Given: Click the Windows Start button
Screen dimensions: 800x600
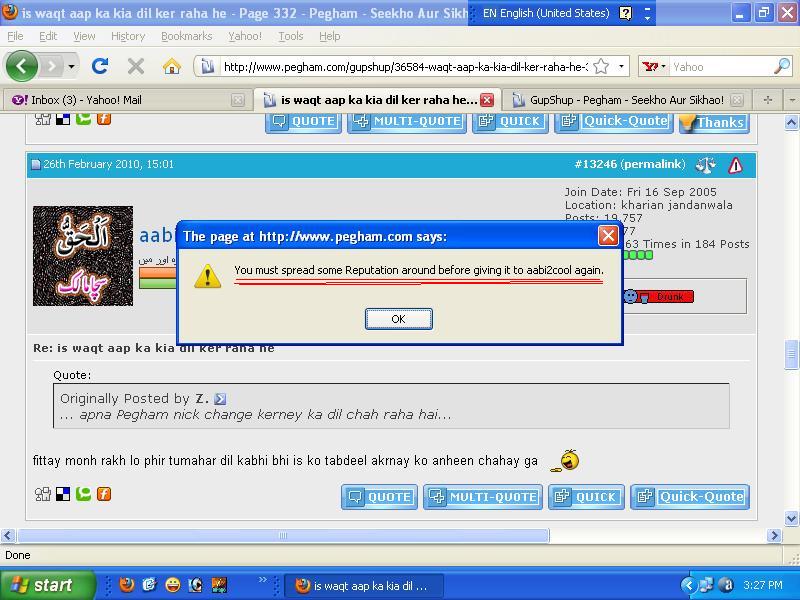Looking at the screenshot, I should (x=47, y=585).
